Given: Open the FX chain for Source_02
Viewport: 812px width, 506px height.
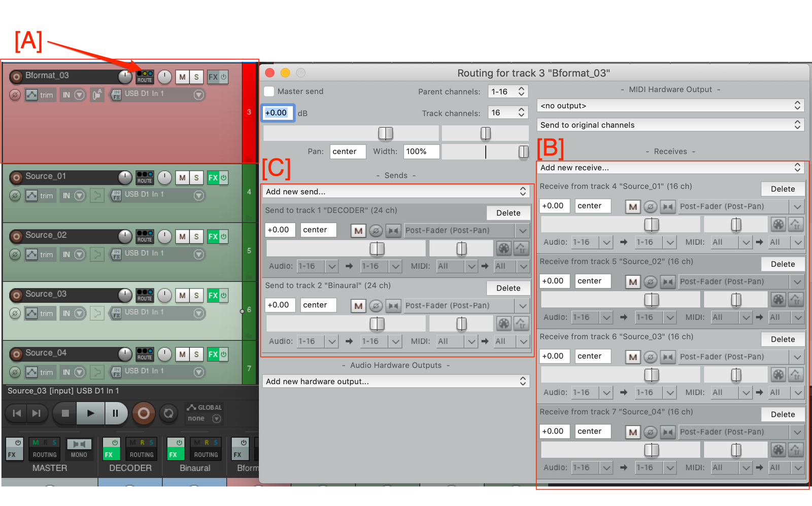Looking at the screenshot, I should click(213, 237).
